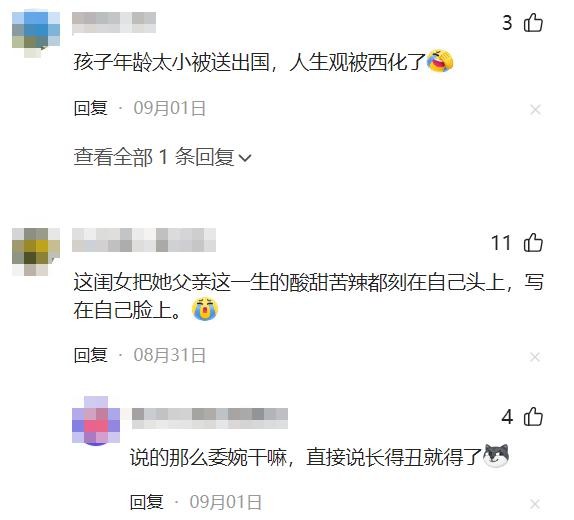Image resolution: width=574 pixels, height=520 pixels.
Task: Open the second commenter's blurred username
Action: click(144, 240)
